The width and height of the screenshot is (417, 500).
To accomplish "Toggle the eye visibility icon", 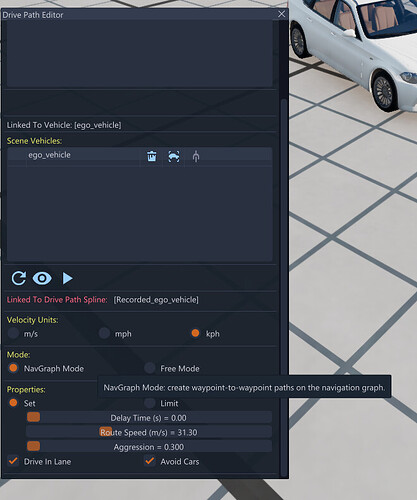I will 42,278.
